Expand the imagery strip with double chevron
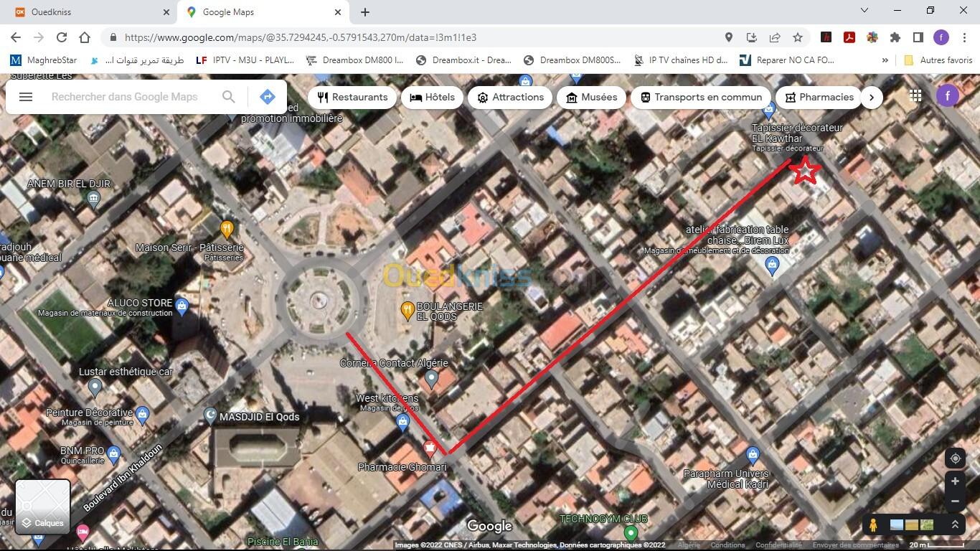The height and width of the screenshot is (551, 980). pyautogui.click(x=955, y=525)
